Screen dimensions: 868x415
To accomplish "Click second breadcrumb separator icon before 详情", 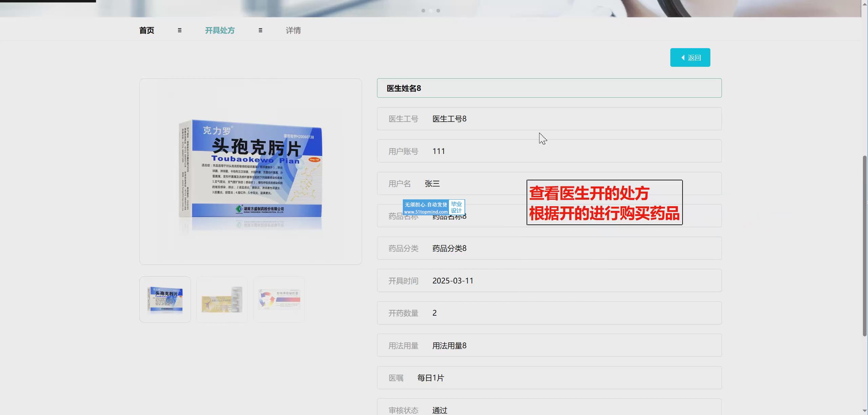I will [260, 31].
